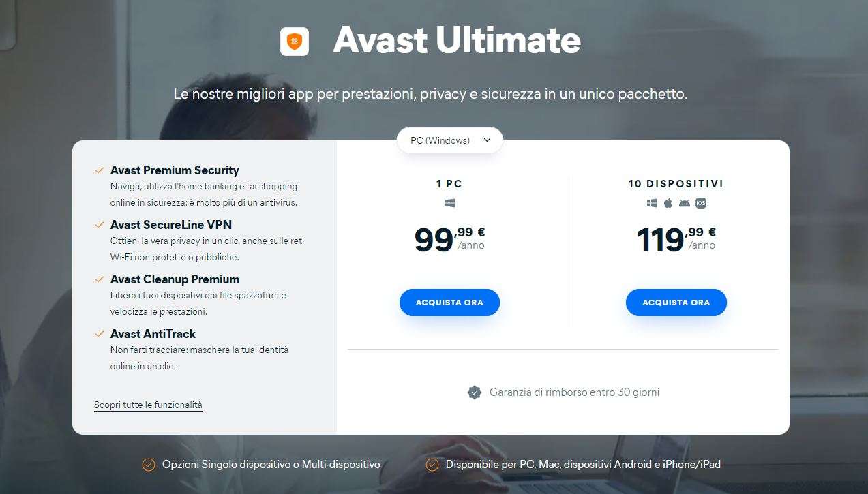This screenshot has height=494, width=868.
Task: Click Acquista Ora for the 1 PC plan
Action: coord(449,303)
